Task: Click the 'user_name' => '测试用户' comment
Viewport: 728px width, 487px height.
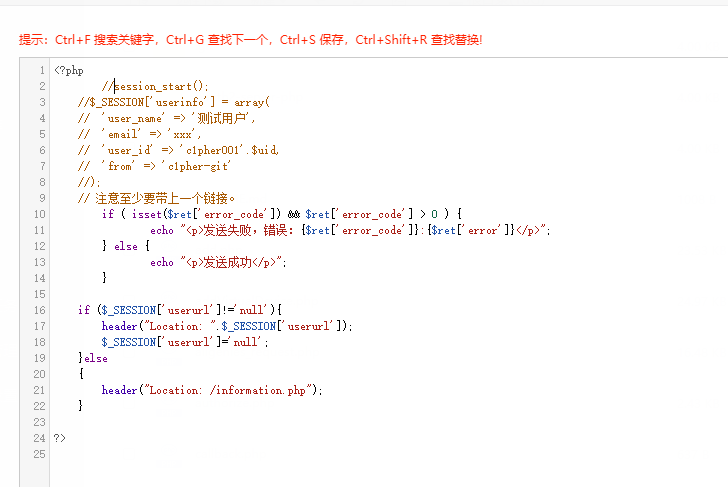Action: pos(167,118)
